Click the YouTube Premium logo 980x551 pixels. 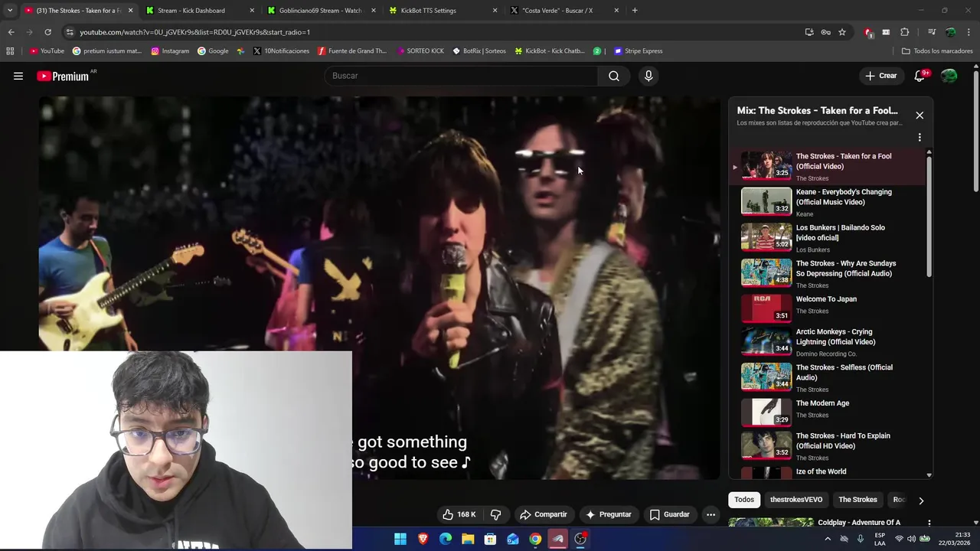pos(64,76)
